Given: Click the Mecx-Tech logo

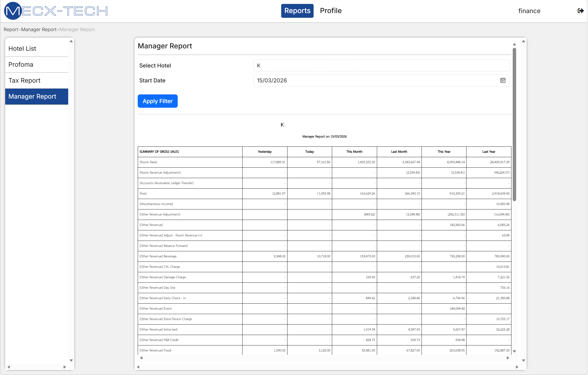Looking at the screenshot, I should click(56, 11).
